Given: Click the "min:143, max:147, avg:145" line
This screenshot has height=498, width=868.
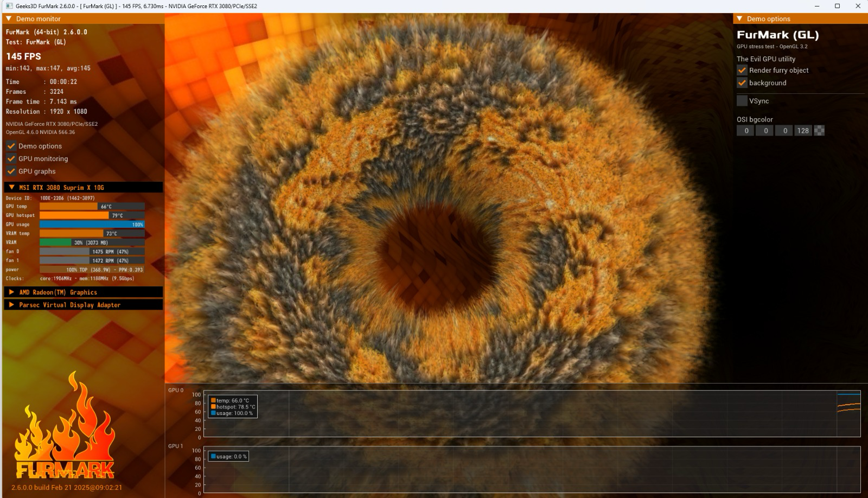Looking at the screenshot, I should tap(48, 68).
